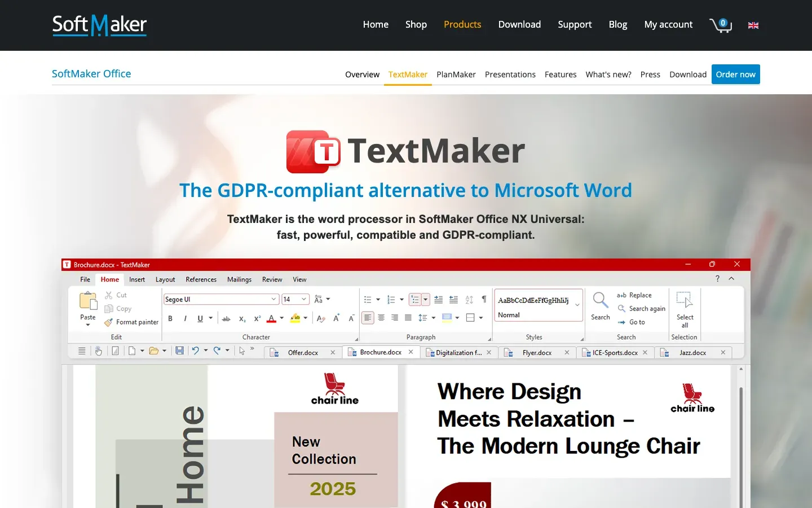
Task: Toggle justify alignment button
Action: pos(408,318)
